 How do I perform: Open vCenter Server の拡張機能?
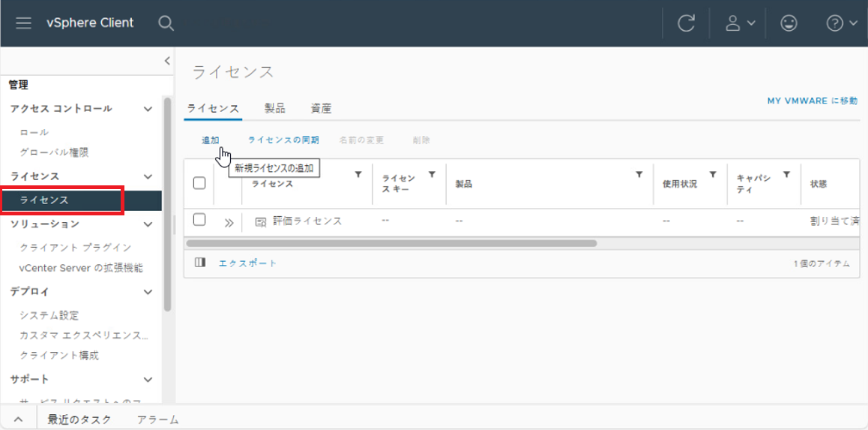click(81, 268)
